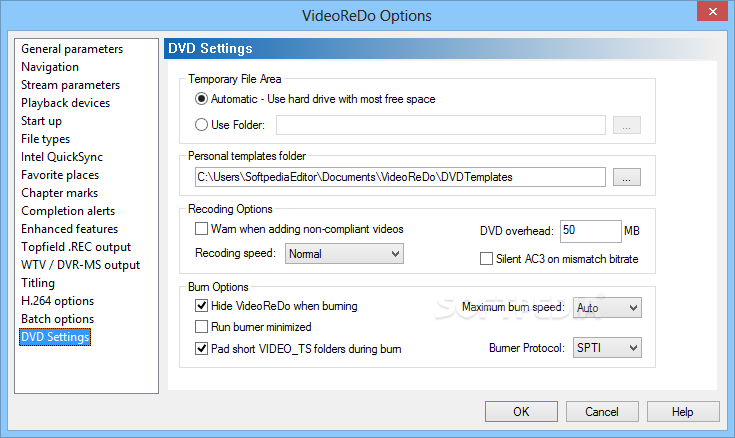Uncheck Hide VideoReDo when burning
Image resolution: width=735 pixels, height=438 pixels.
[202, 306]
